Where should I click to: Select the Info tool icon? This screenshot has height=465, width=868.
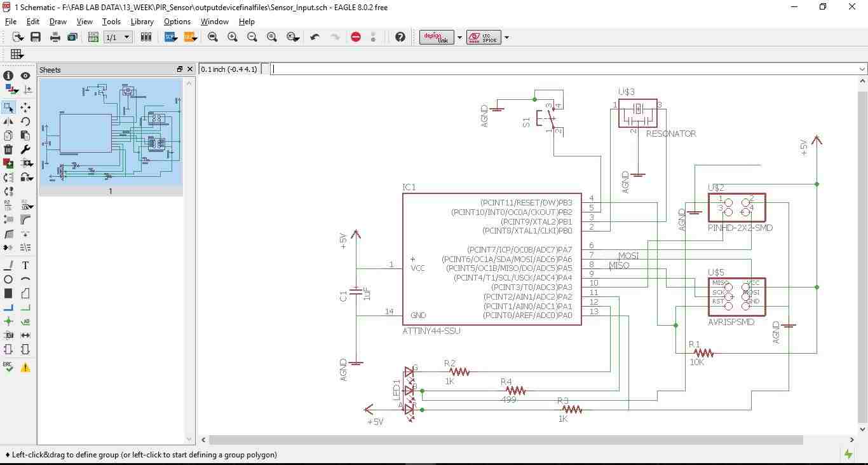pyautogui.click(x=8, y=76)
